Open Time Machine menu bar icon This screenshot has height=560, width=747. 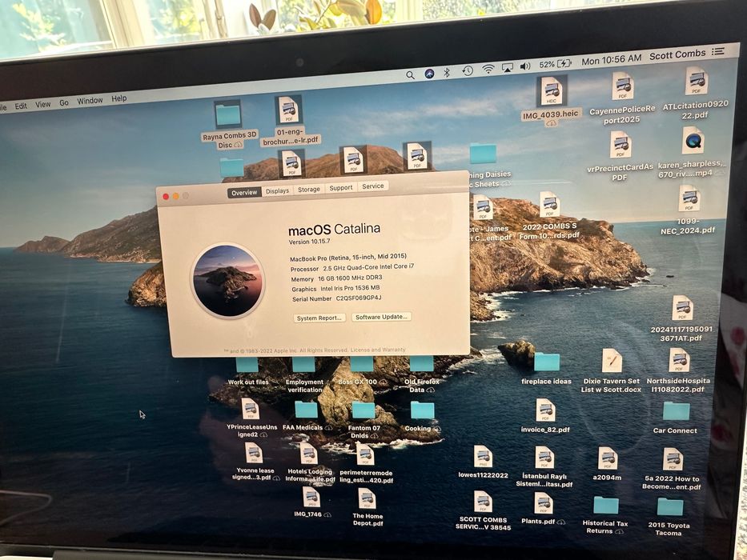[468, 71]
